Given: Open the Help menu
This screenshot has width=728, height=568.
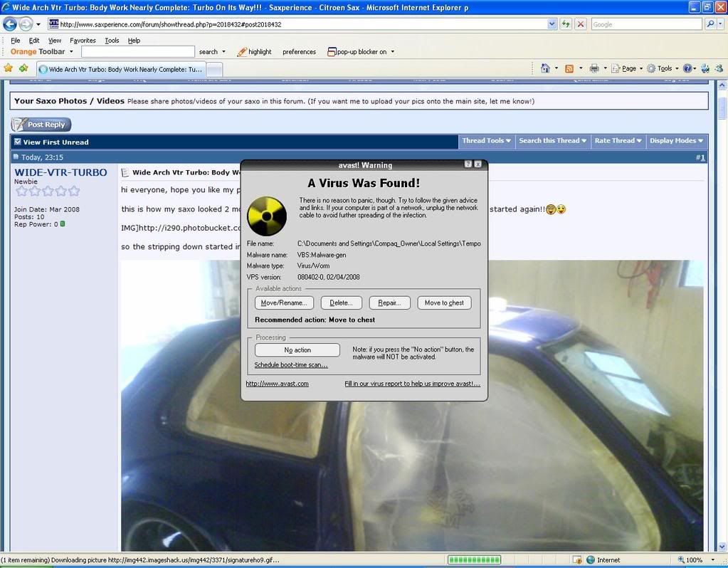Looking at the screenshot, I should pyautogui.click(x=134, y=41).
